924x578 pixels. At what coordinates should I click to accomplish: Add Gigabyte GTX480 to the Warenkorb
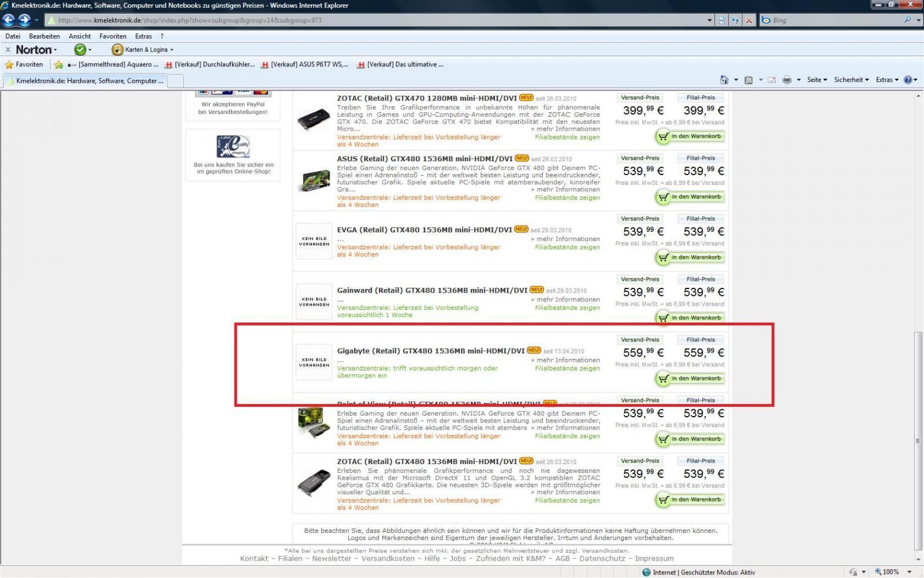tap(690, 379)
